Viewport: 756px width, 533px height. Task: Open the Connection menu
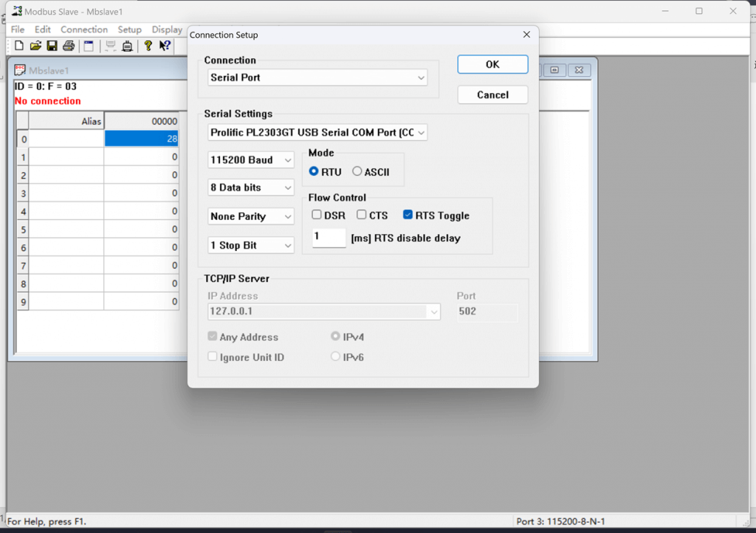click(x=83, y=30)
